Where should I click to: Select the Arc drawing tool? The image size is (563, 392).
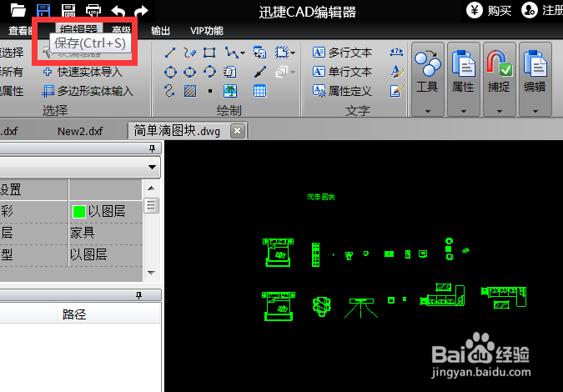[209, 72]
